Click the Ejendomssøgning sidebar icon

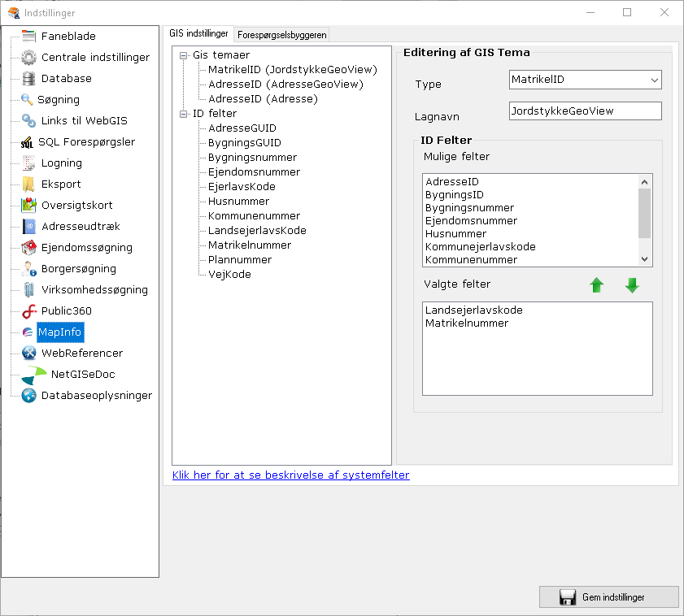[27, 247]
